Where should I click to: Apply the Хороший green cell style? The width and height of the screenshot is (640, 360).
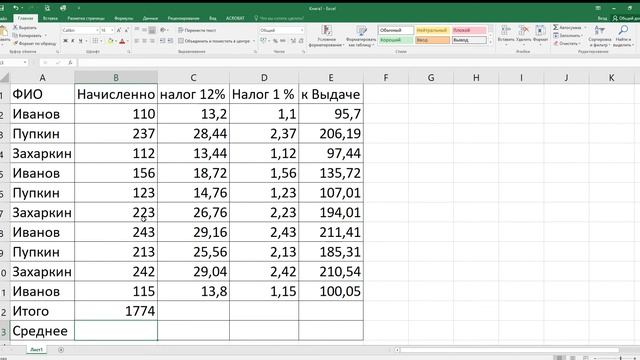click(396, 40)
